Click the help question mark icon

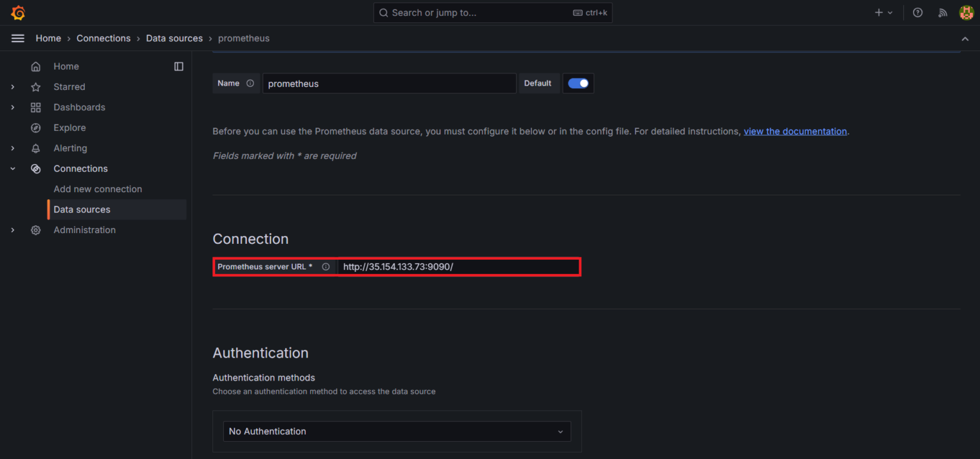tap(917, 12)
